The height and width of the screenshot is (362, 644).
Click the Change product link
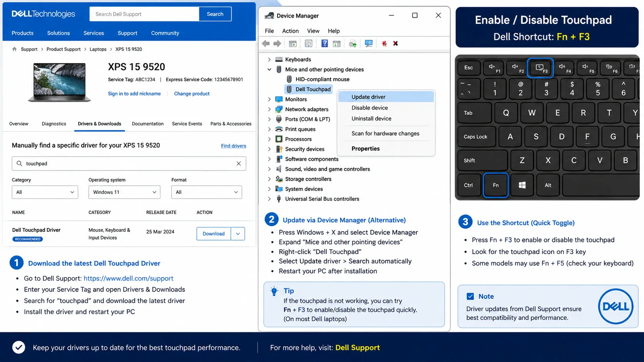pyautogui.click(x=192, y=93)
